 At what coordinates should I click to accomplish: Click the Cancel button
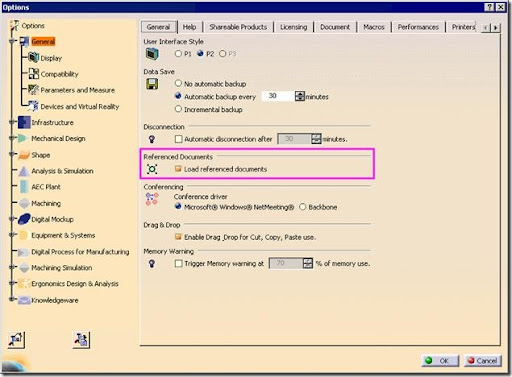pos(483,361)
